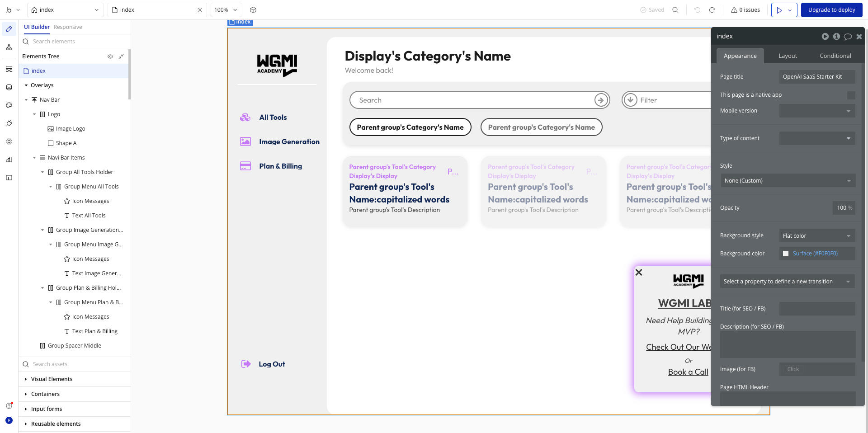Image resolution: width=868 pixels, height=433 pixels.
Task: Switch to Responsive tab
Action: coord(68,27)
